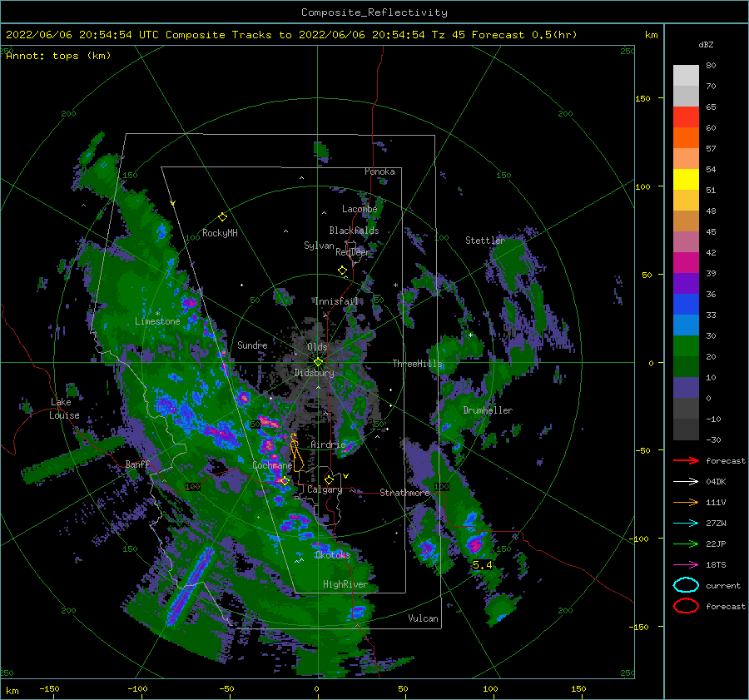
Task: Click the -150 tick on bottom km axis
Action: pyautogui.click(x=49, y=689)
